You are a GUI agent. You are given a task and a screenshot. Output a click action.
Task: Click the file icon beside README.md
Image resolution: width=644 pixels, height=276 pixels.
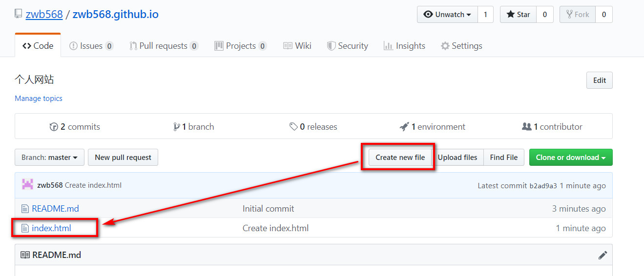tap(25, 209)
